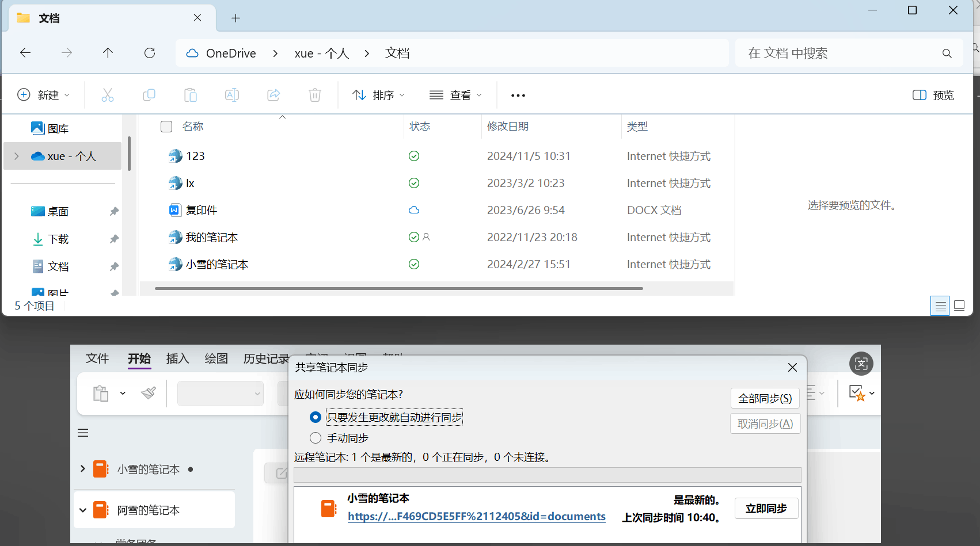Toggle the 预览 pane button
Screen dimensions: 980x546
click(x=933, y=95)
